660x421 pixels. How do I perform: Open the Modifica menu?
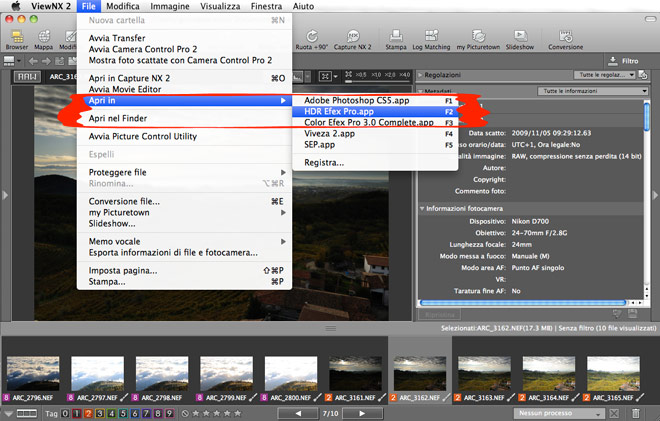coord(122,6)
